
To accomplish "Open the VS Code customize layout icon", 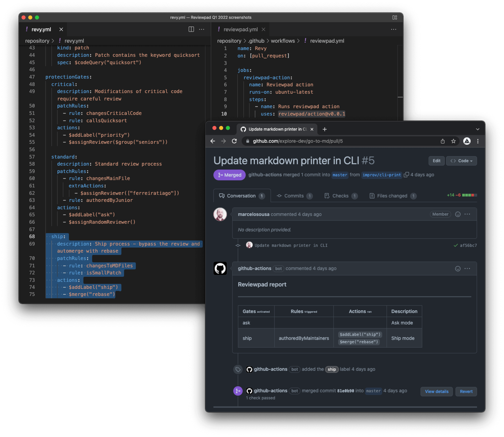I will (x=394, y=17).
